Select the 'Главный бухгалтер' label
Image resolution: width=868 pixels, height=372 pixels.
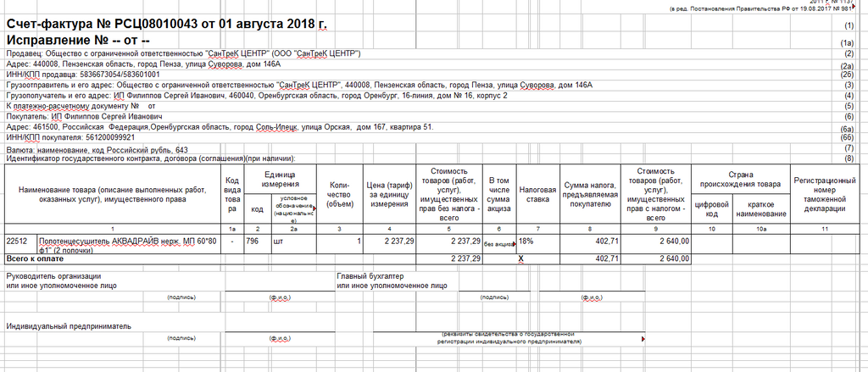pos(370,275)
